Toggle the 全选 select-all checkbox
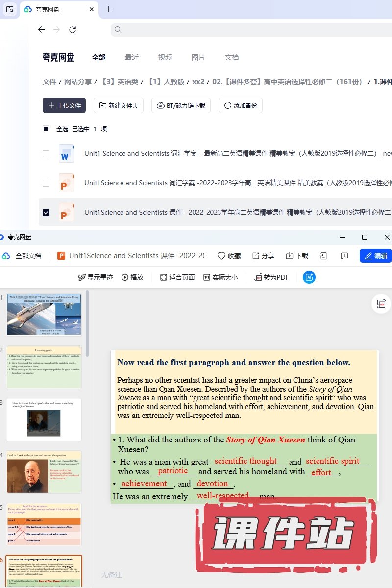The height and width of the screenshot is (588, 392). (46, 129)
